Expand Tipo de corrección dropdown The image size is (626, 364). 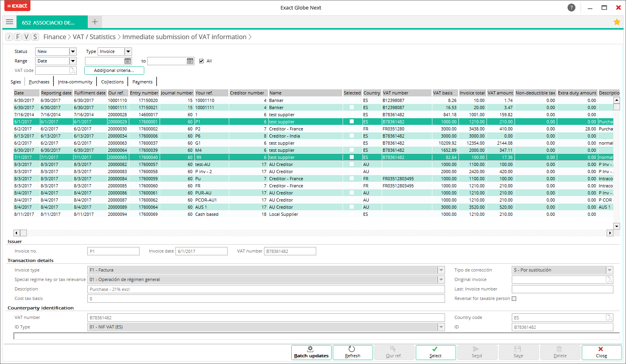tap(609, 270)
